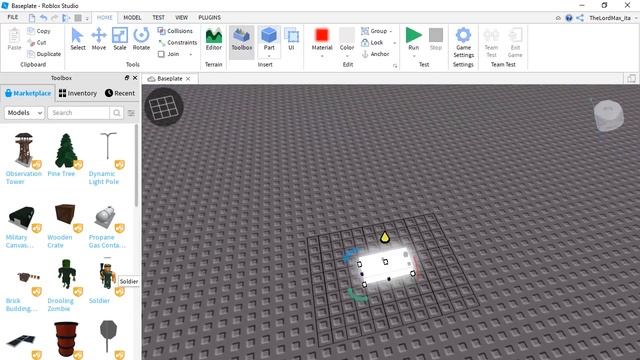Close the Toolbox panel
The width and height of the screenshot is (640, 360).
click(135, 78)
